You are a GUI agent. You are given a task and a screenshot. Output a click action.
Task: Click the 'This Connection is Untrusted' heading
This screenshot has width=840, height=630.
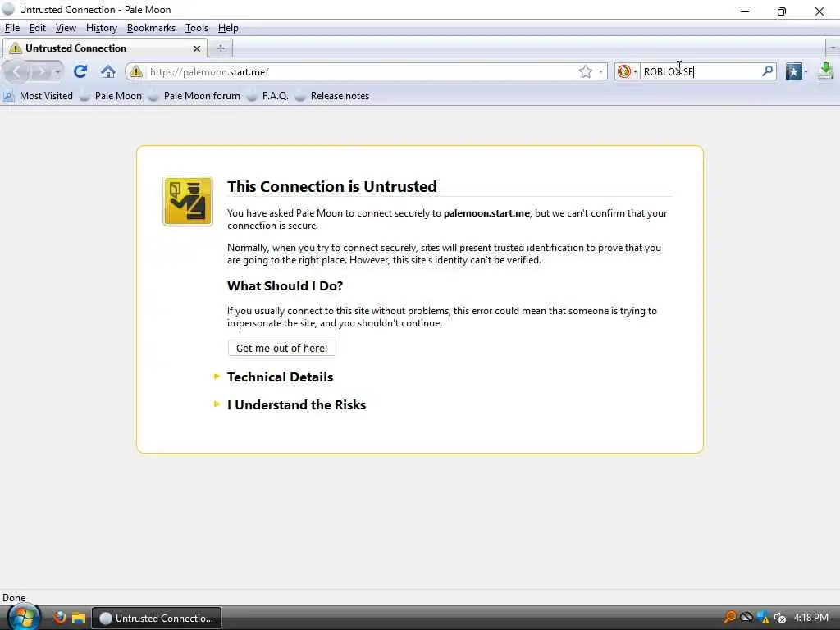(x=332, y=186)
